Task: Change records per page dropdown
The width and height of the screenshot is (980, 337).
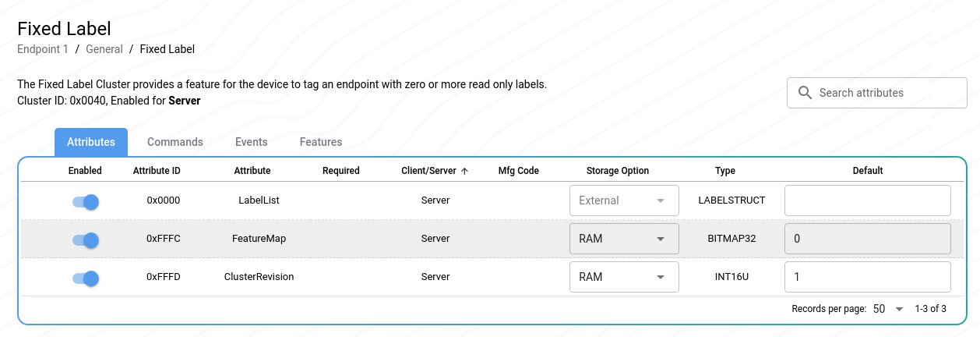Action: point(888,309)
